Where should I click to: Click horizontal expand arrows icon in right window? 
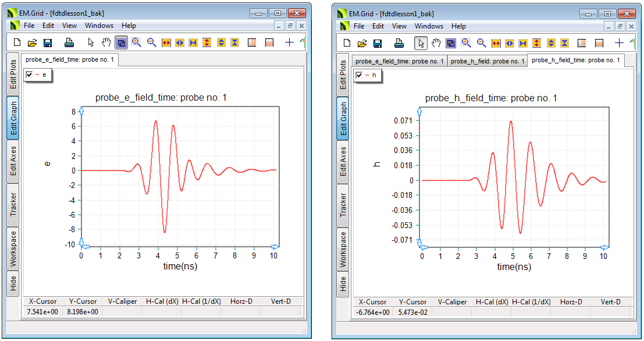(496, 43)
